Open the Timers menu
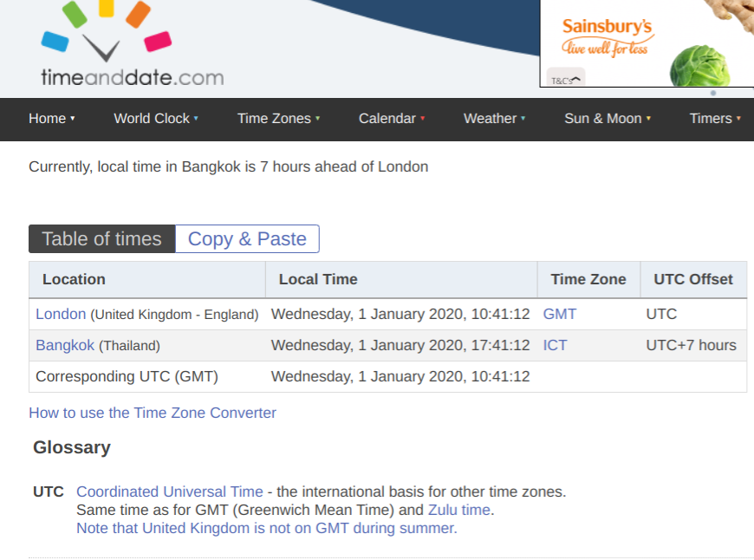 (715, 119)
